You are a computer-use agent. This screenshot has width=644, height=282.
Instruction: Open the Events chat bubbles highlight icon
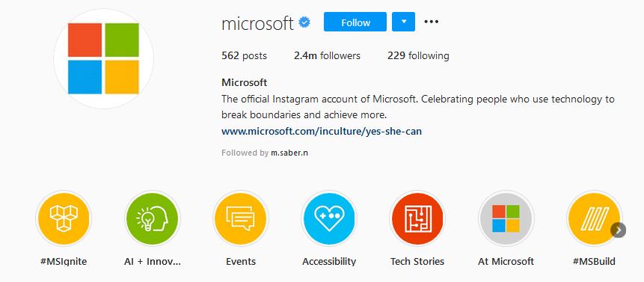(x=241, y=218)
